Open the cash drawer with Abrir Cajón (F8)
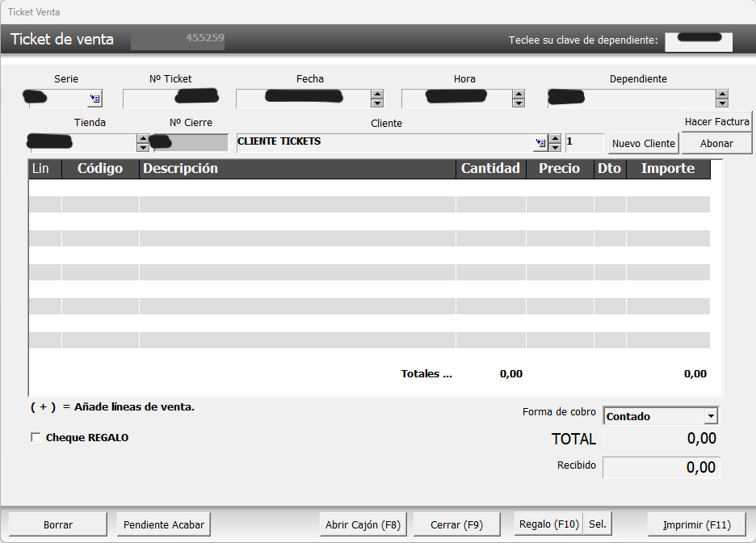Image resolution: width=756 pixels, height=543 pixels. [363, 524]
